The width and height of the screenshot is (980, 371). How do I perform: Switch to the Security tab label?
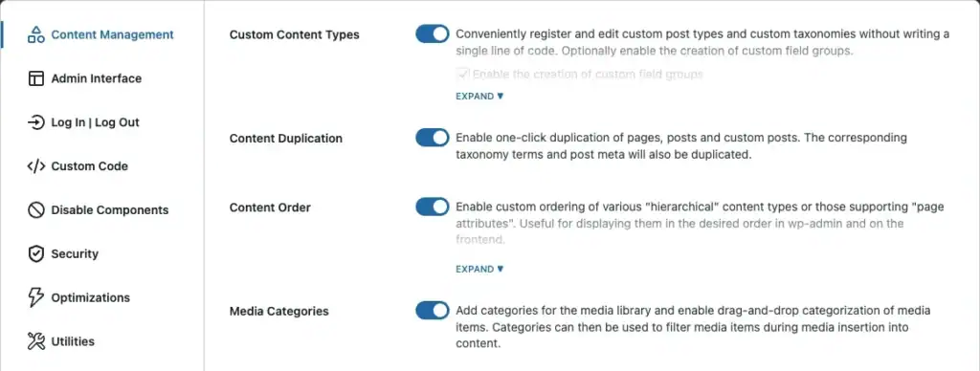(75, 253)
